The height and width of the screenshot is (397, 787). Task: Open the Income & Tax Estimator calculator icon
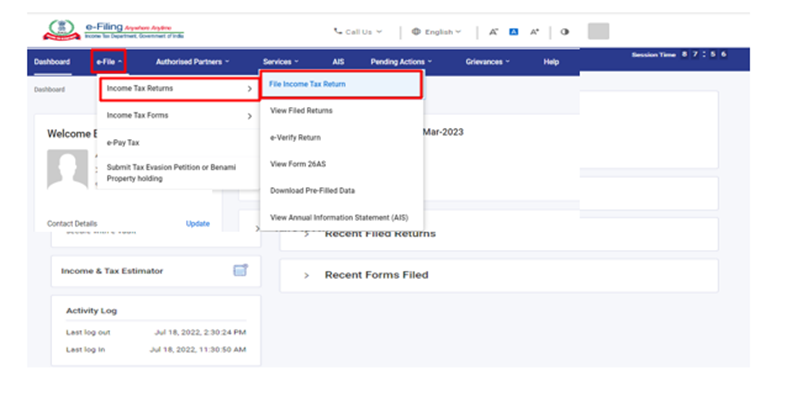(240, 270)
